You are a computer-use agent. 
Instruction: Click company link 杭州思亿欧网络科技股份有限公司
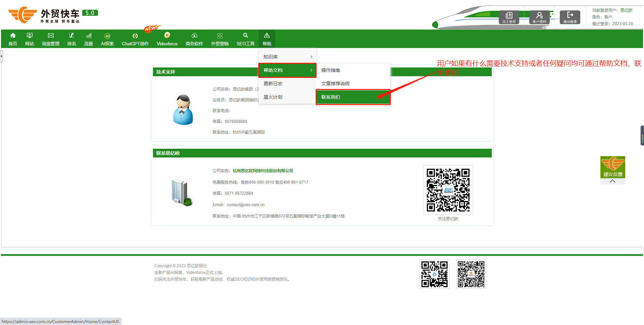(263, 171)
